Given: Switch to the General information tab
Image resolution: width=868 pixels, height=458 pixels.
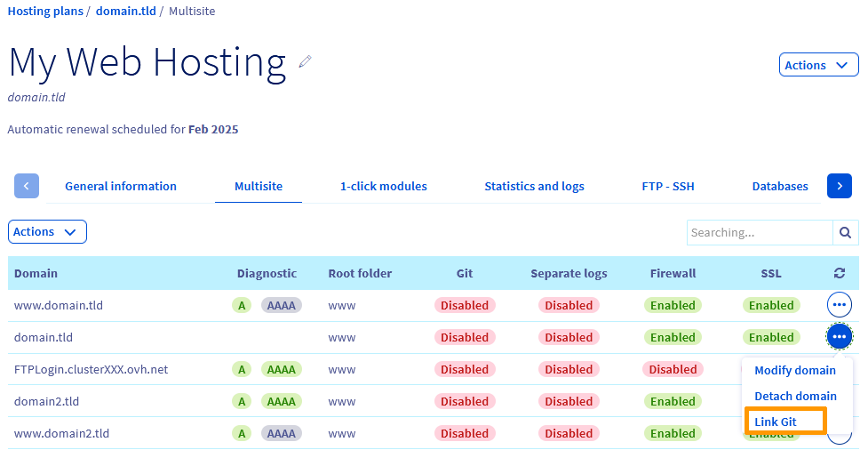Looking at the screenshot, I should (x=121, y=186).
